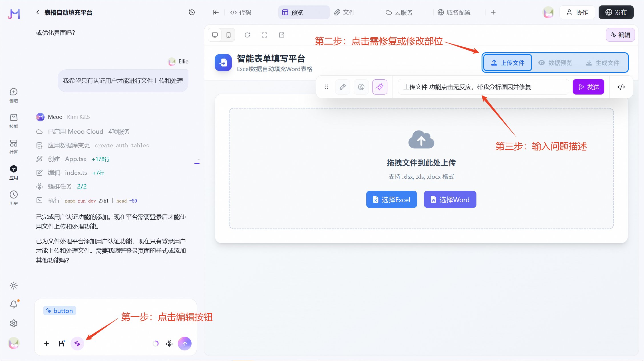Open notifications bell

[14, 304]
